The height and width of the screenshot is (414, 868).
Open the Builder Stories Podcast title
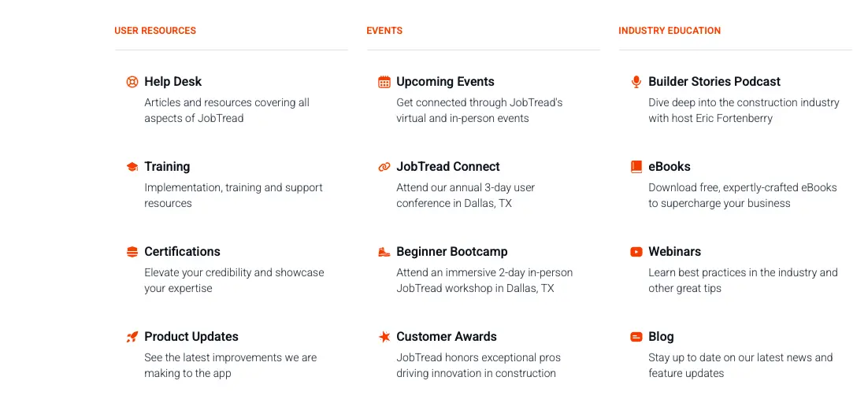pos(714,82)
